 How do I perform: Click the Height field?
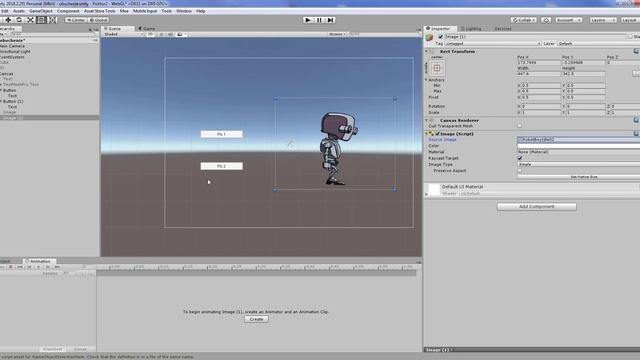point(583,74)
